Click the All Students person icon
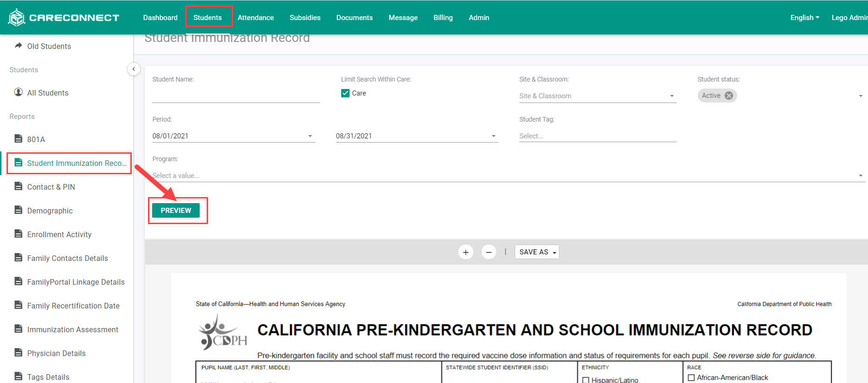The width and height of the screenshot is (868, 383). click(19, 92)
